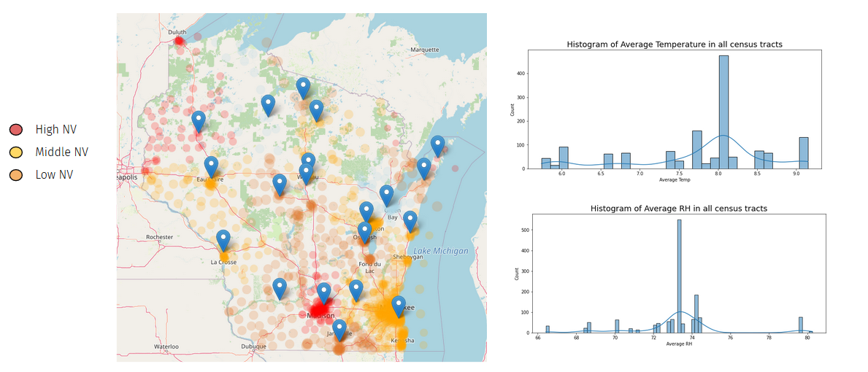Click the map marker above La Crosse
Image resolution: width=868 pixels, height=372 pixels.
tap(223, 241)
